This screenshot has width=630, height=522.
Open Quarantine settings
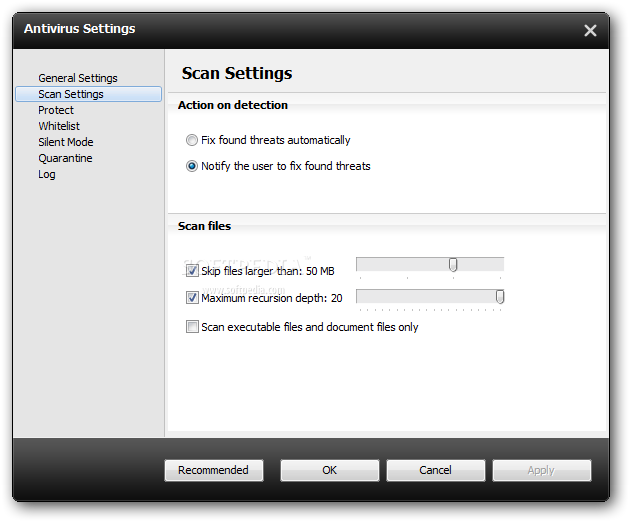(x=65, y=158)
